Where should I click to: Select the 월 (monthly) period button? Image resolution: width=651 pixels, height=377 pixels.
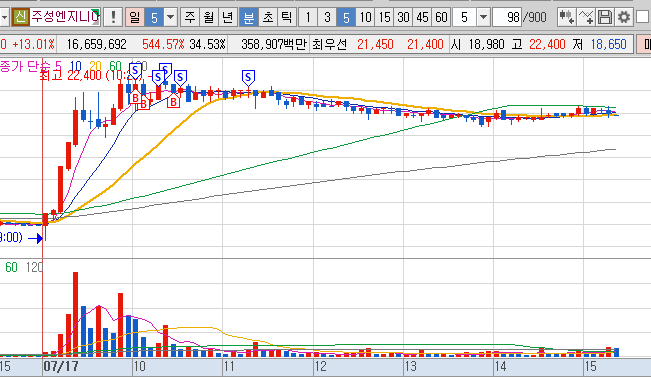209,17
